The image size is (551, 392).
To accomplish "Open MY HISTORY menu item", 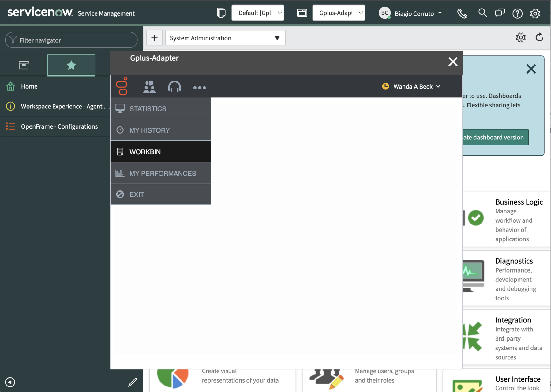I will 161,130.
